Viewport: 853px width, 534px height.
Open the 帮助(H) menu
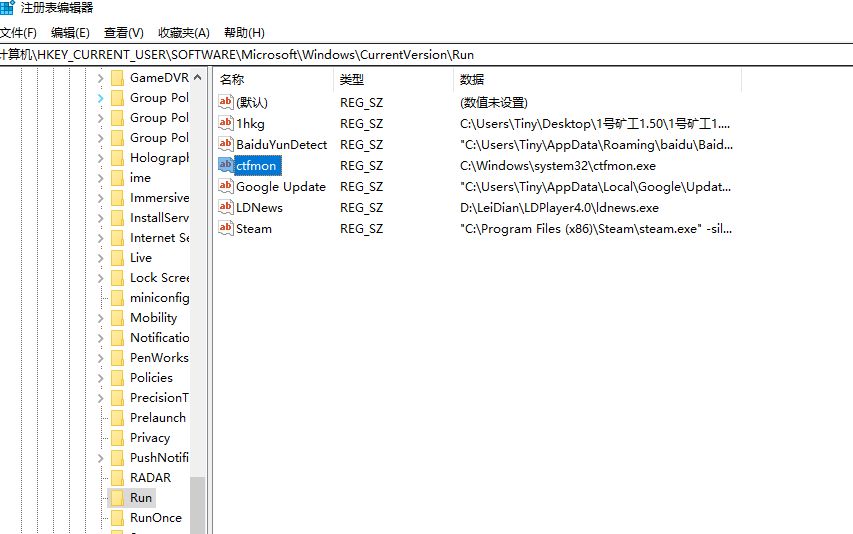[244, 33]
